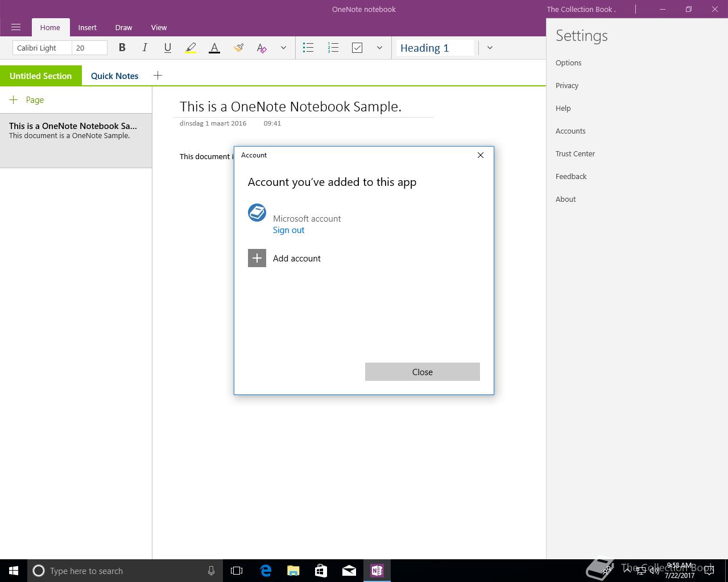Toggle italic formatting
This screenshot has height=582, width=728.
(x=144, y=48)
